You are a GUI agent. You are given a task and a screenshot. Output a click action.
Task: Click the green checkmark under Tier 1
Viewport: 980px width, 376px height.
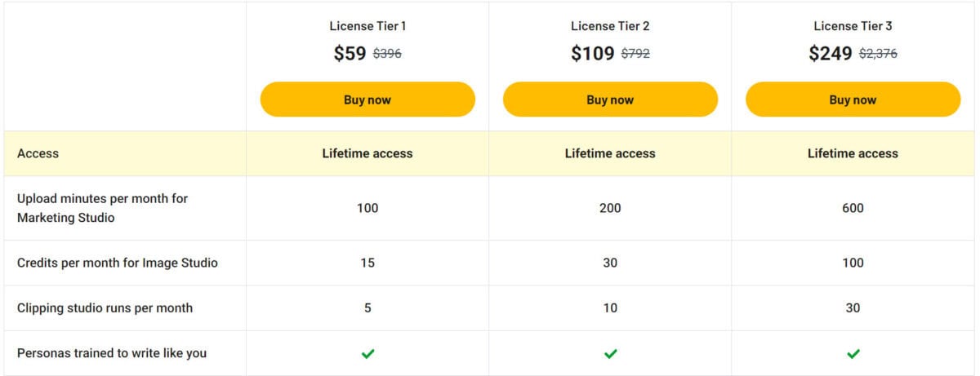pos(367,353)
